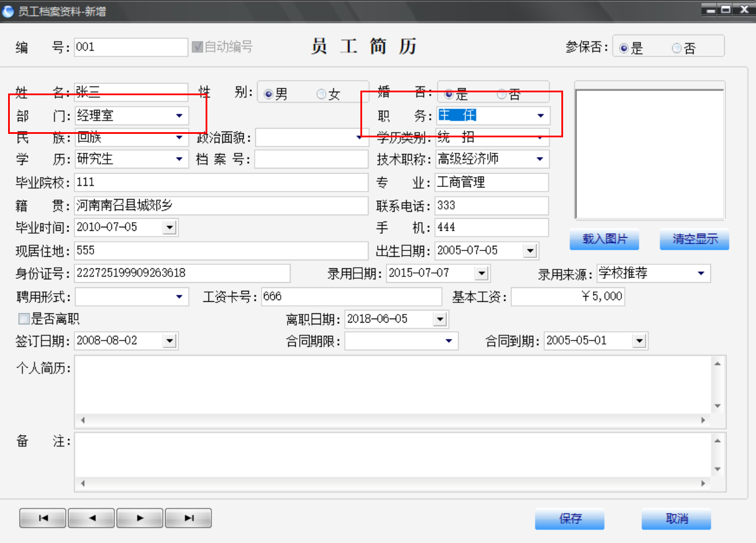This screenshot has height=543, width=756.
Task: Go to the previous record arrow button
Action: coord(92,518)
